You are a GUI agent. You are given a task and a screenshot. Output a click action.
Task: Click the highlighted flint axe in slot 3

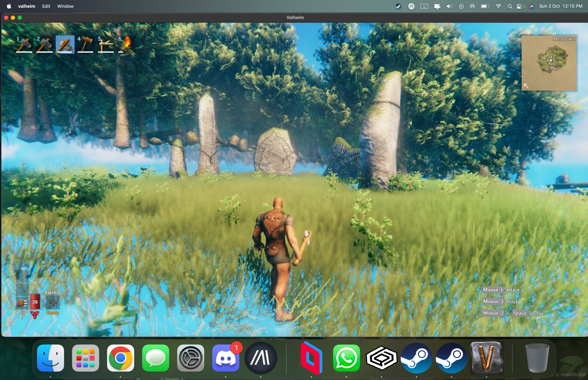(x=65, y=44)
